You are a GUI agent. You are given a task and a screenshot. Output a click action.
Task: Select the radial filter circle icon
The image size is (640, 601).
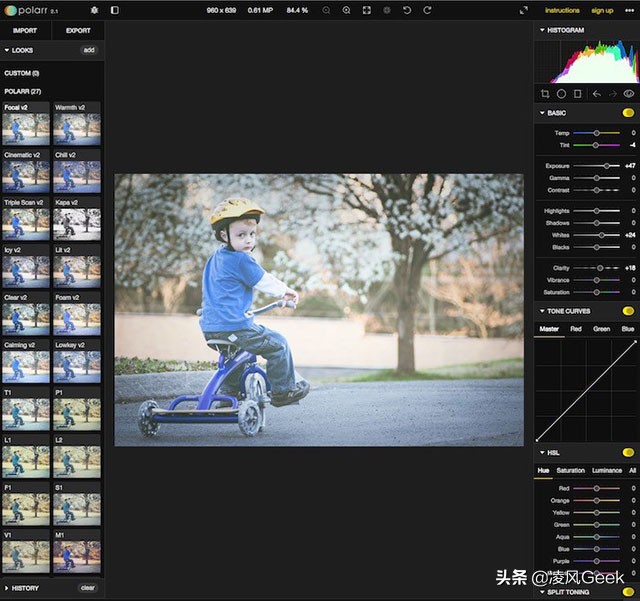pyautogui.click(x=561, y=94)
